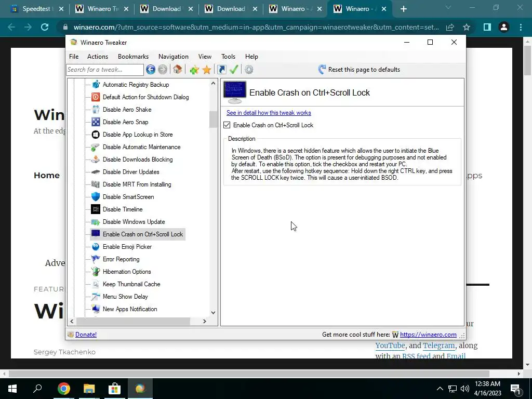Open tab search chevron in Chrome title bar

tap(448, 7)
